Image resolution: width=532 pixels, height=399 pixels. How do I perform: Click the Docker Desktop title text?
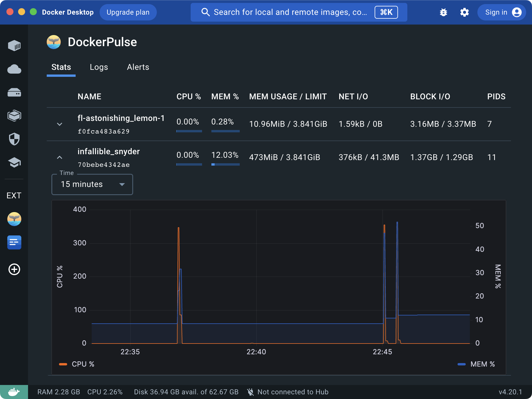(68, 12)
